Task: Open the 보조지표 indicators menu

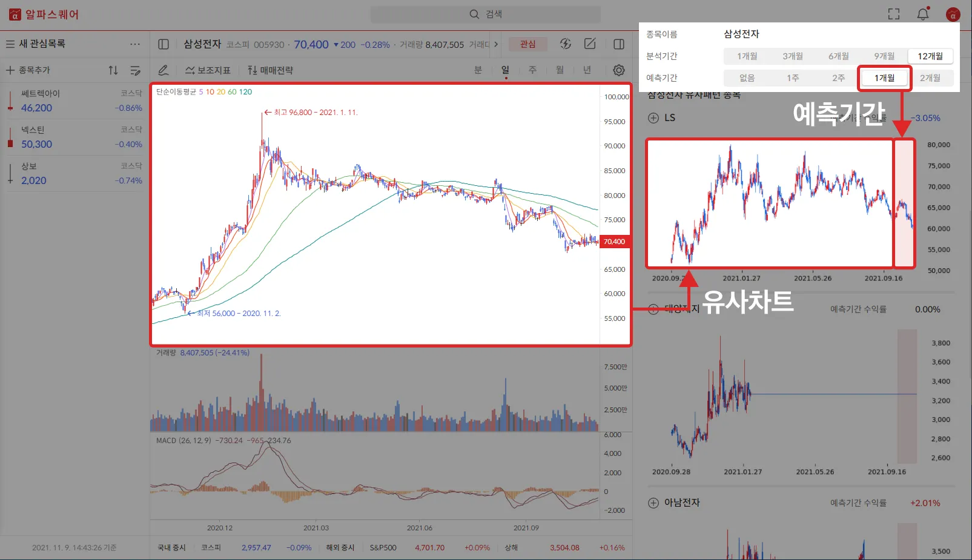Action: tap(208, 70)
